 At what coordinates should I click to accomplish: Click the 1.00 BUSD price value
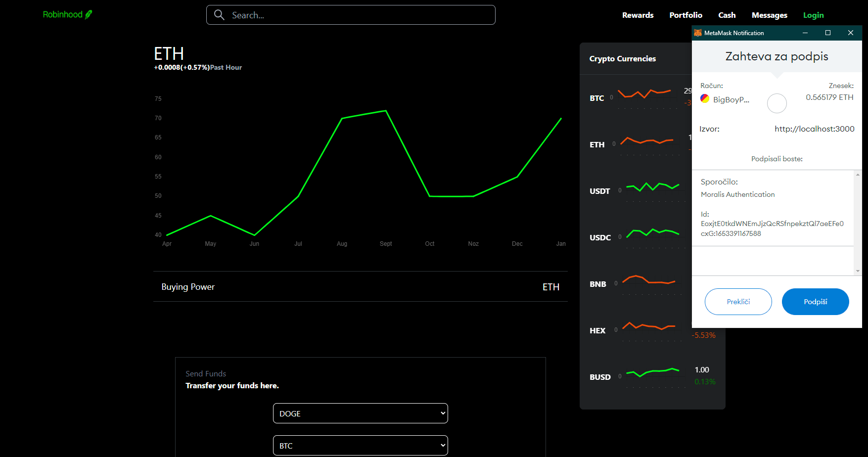tap(702, 370)
